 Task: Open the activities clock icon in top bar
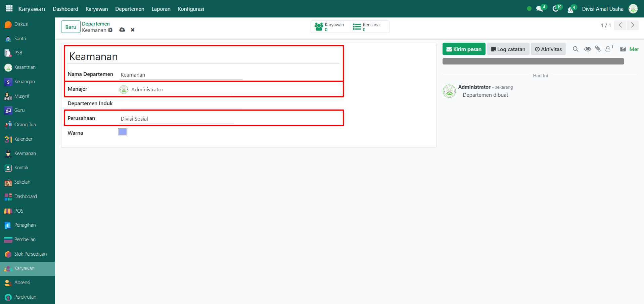pos(556,9)
